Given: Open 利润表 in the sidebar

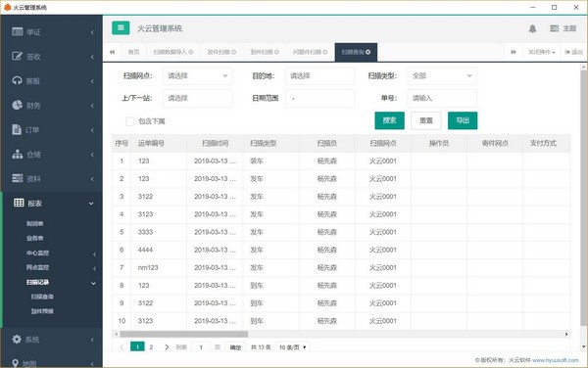Looking at the screenshot, I should [x=35, y=223].
